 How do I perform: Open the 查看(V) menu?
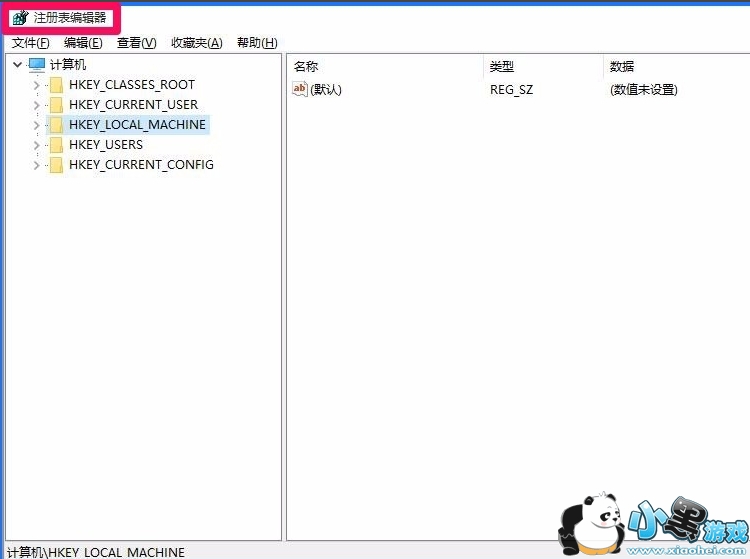137,43
